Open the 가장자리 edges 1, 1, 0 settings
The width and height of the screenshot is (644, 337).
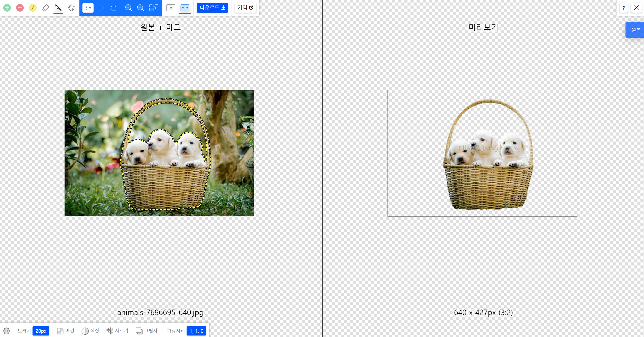pyautogui.click(x=196, y=331)
